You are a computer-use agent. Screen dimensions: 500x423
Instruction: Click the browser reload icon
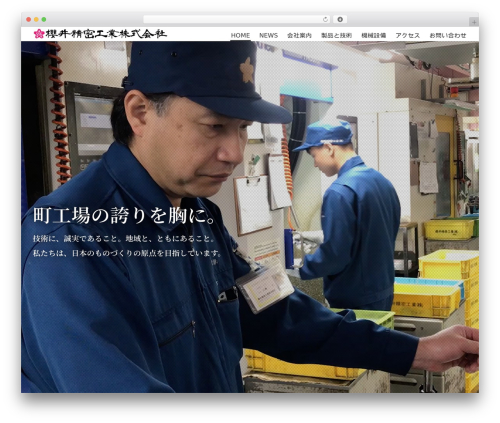(x=325, y=19)
